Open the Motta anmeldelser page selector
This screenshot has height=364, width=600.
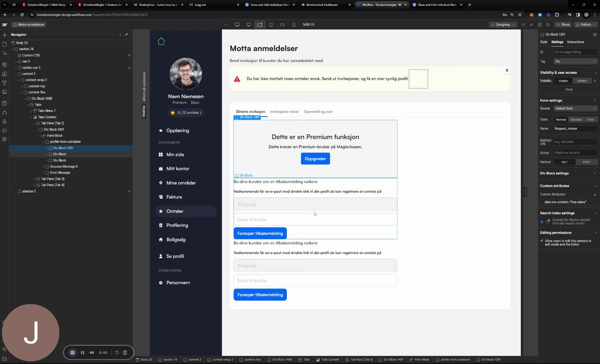[29, 24]
